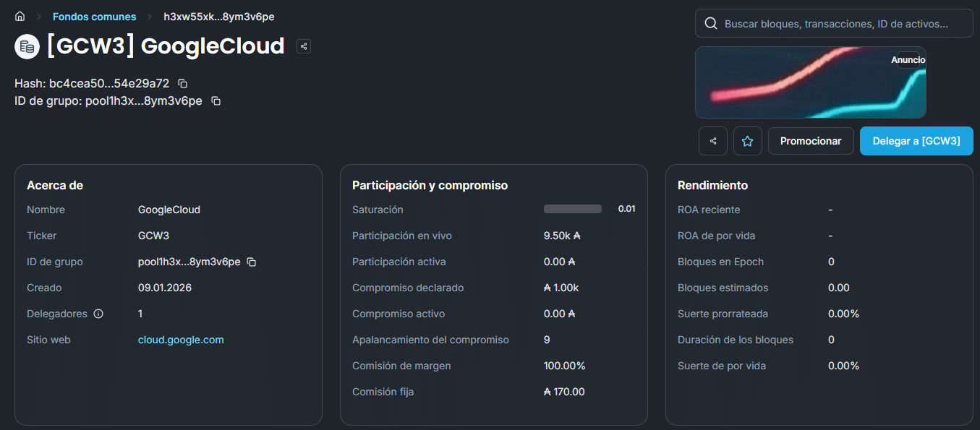The width and height of the screenshot is (980, 430).
Task: Click the home icon in the breadcrumb
Action: [18, 16]
